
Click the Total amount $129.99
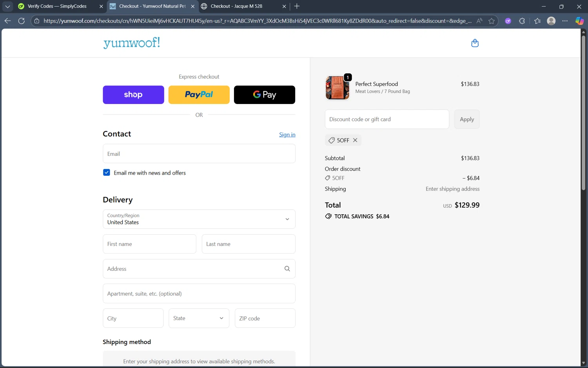[467, 205]
